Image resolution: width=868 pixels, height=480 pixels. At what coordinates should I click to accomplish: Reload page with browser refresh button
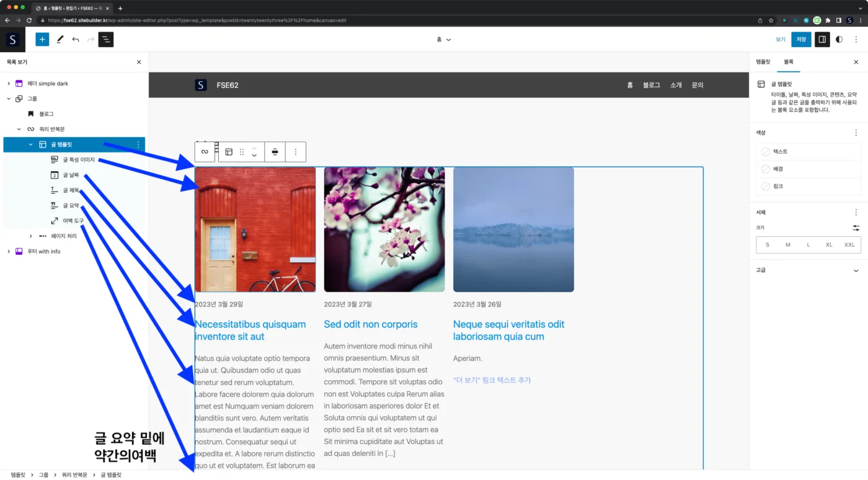pos(29,20)
